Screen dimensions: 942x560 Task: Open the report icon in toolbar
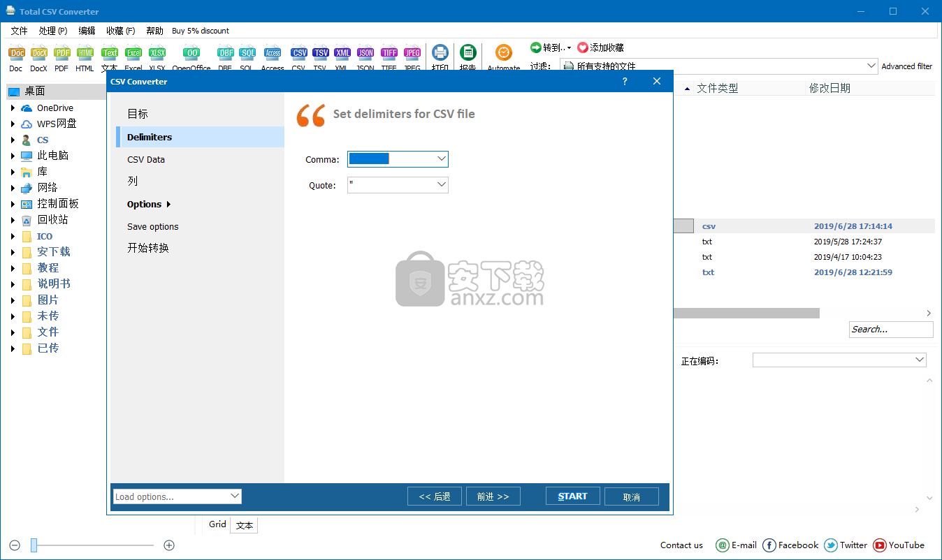point(468,52)
